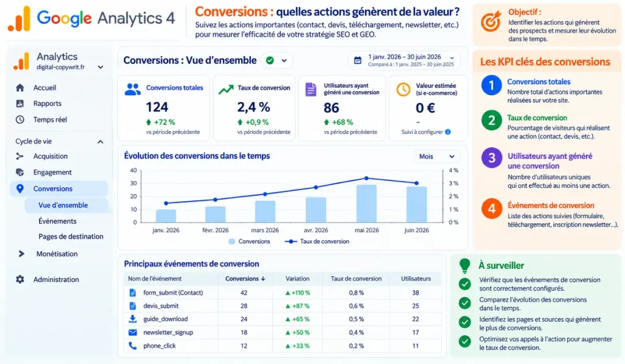Screen dimensions: 625x364
Task: Click check mark beside Identifiez les pages et sources
Action: point(464,322)
